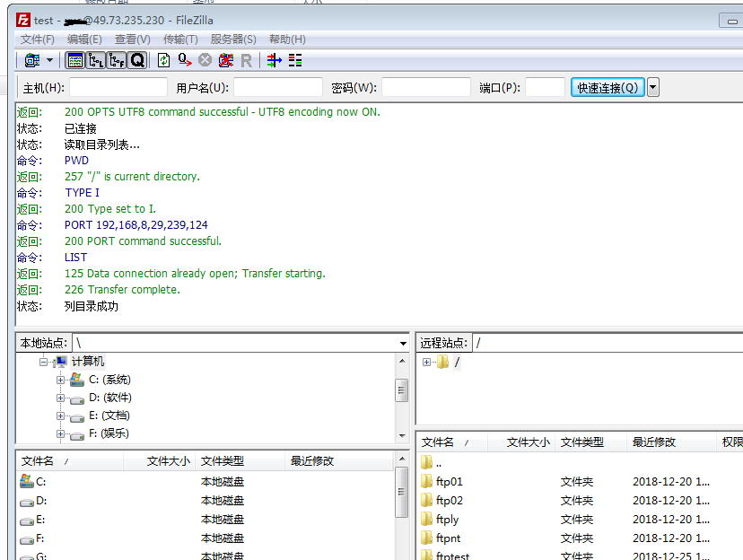Open the 服务器(S) menu
743x560 pixels.
(x=233, y=39)
